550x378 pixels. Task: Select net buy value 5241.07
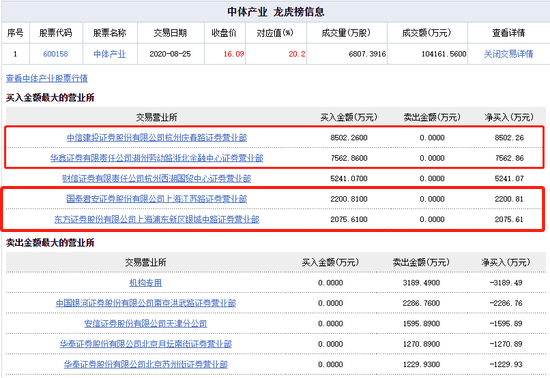click(x=509, y=178)
